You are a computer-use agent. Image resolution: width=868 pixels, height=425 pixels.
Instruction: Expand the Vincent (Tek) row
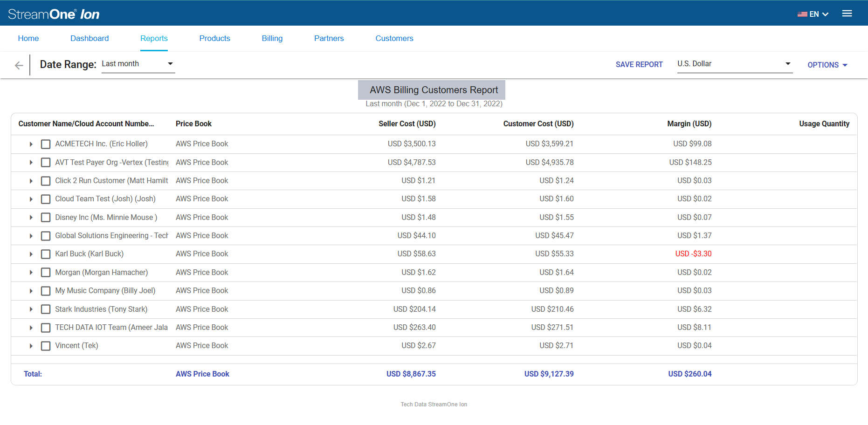(31, 346)
